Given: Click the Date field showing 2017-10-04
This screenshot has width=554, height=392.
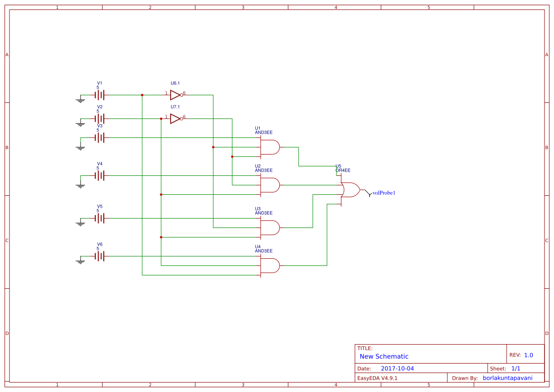Looking at the screenshot, I should 398,368.
